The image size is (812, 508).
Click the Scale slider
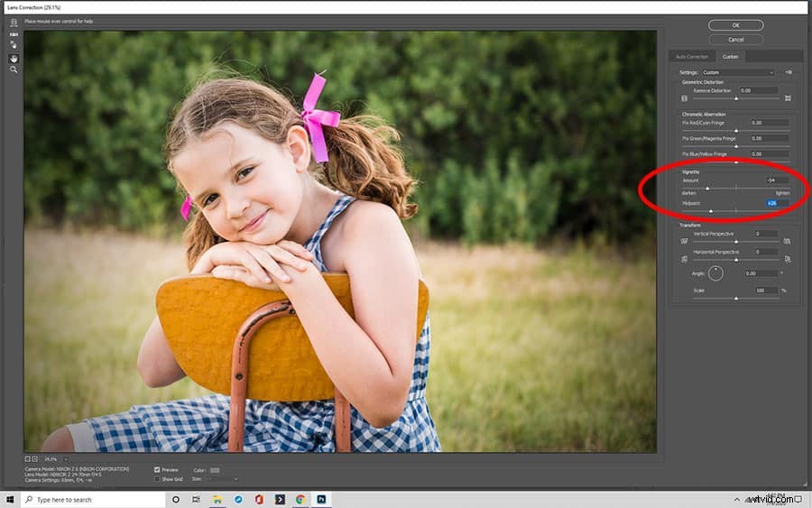[736, 299]
